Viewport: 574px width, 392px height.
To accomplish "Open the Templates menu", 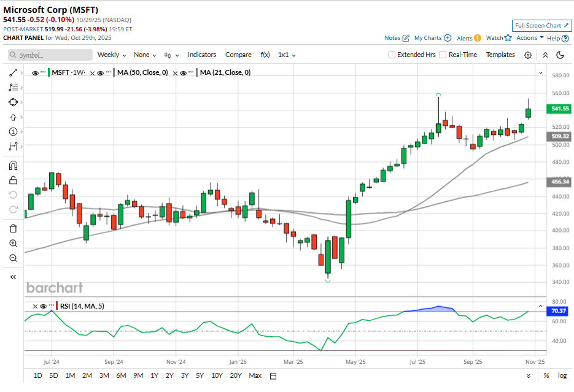I will click(x=500, y=55).
